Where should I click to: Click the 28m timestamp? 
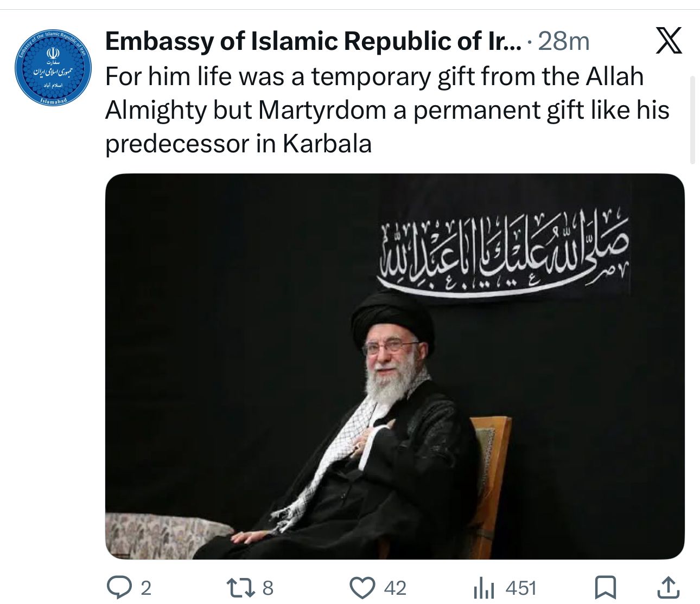coord(563,42)
